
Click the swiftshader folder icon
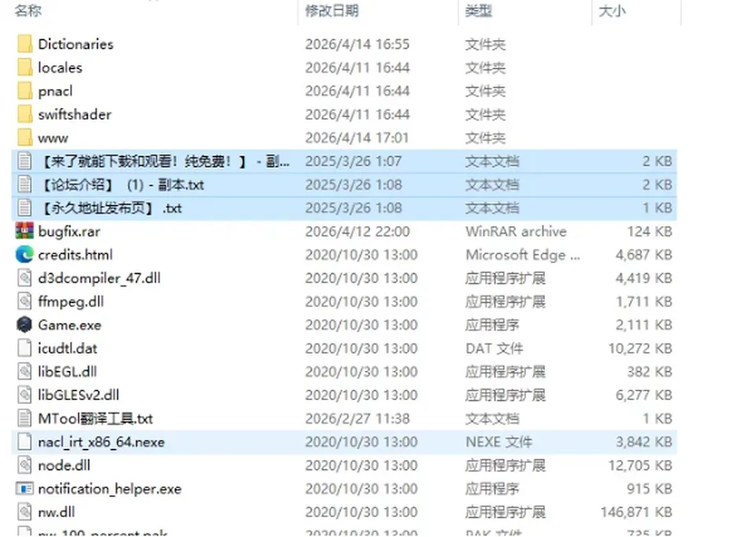coord(24,114)
